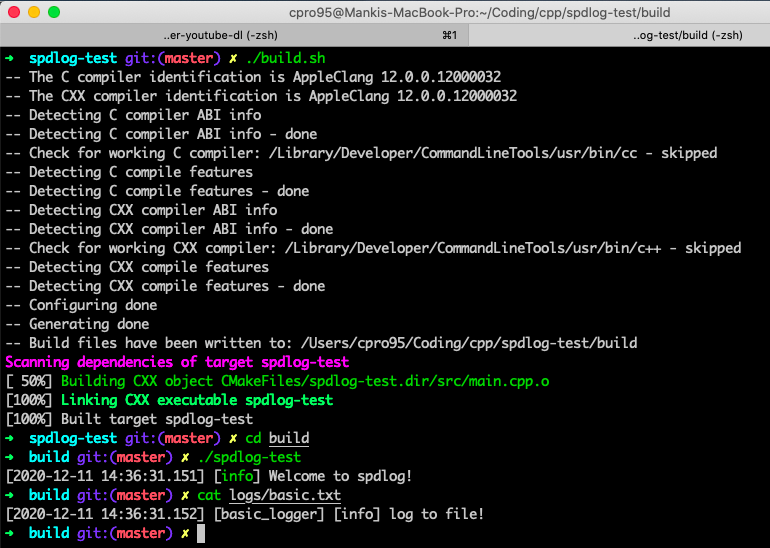770x548 pixels.
Task: Click the '[ 50%] Building CXX object' line
Action: (277, 381)
